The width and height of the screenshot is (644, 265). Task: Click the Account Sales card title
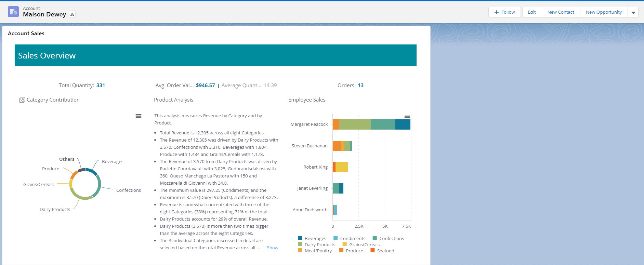(26, 34)
